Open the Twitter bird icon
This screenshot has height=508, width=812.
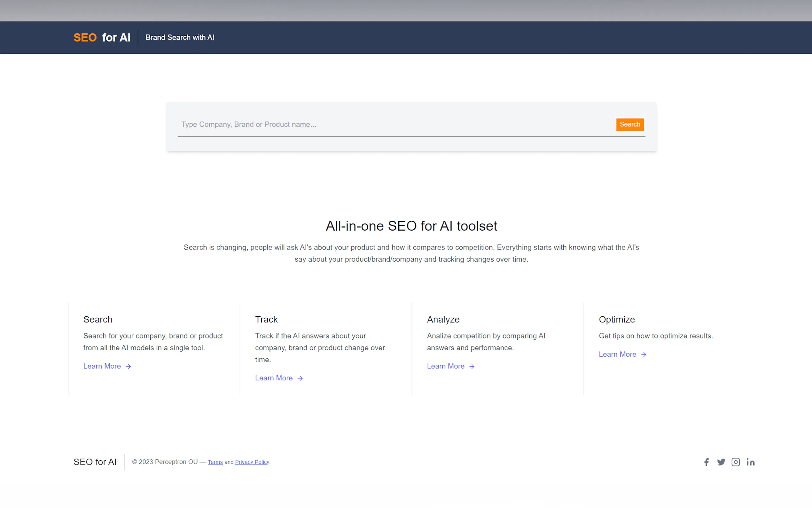coord(721,462)
